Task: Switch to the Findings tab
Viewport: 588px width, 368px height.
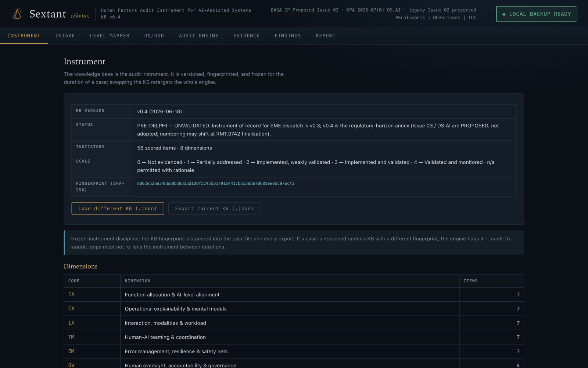Action: coord(288,36)
